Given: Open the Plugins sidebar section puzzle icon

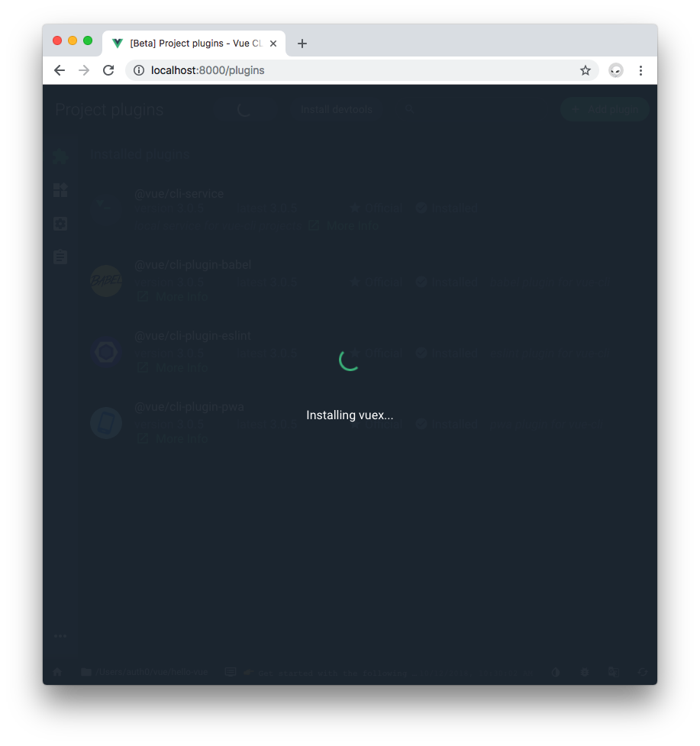Looking at the screenshot, I should [x=60, y=157].
